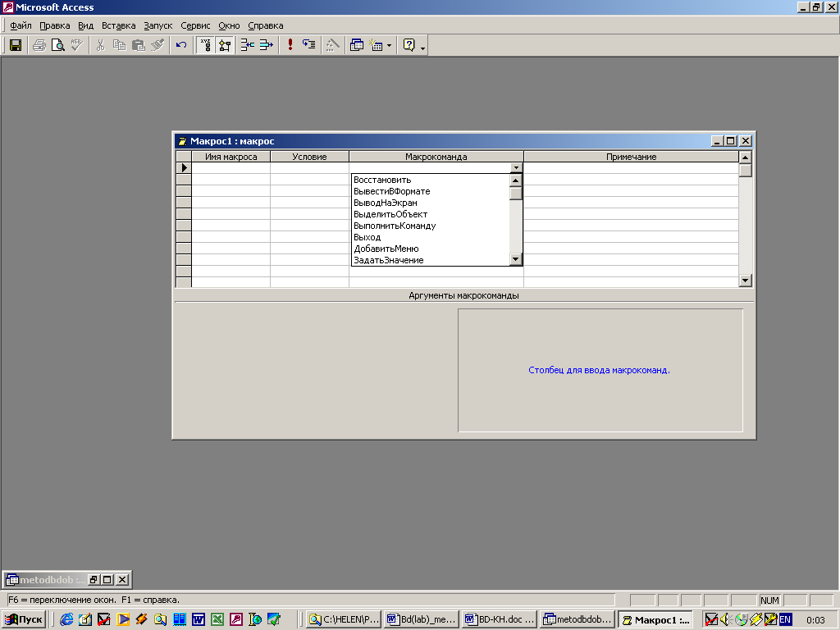Open the Сервис menu

coord(195,25)
